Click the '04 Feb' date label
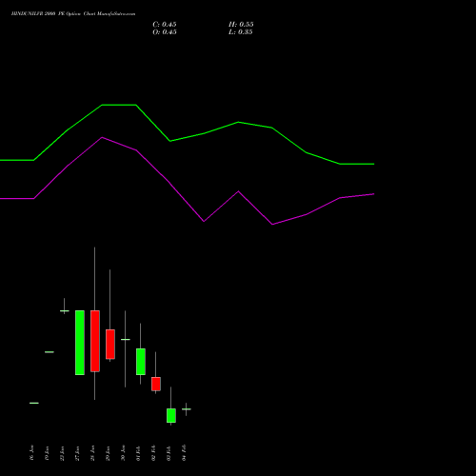476x476 pixels. [184, 452]
